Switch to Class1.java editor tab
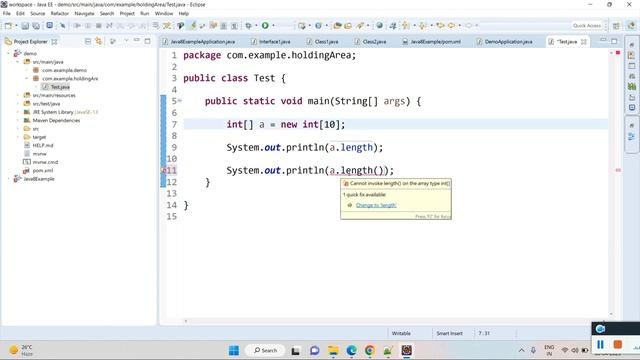The image size is (640, 360). point(323,42)
